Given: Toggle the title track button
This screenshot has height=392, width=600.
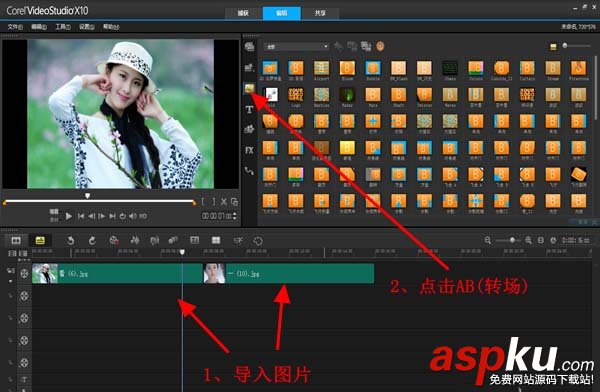Looking at the screenshot, I should pos(24,379).
